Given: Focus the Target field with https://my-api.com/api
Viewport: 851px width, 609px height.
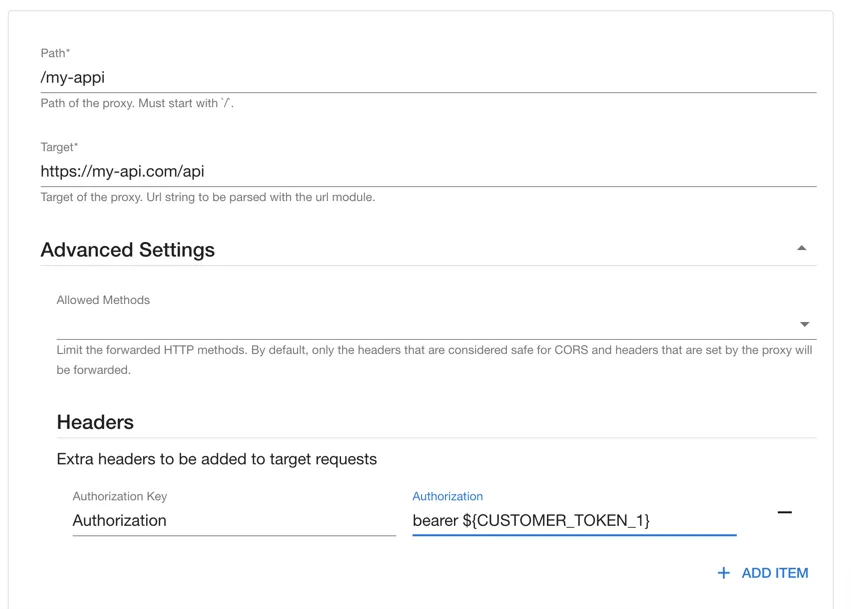Looking at the screenshot, I should point(428,171).
